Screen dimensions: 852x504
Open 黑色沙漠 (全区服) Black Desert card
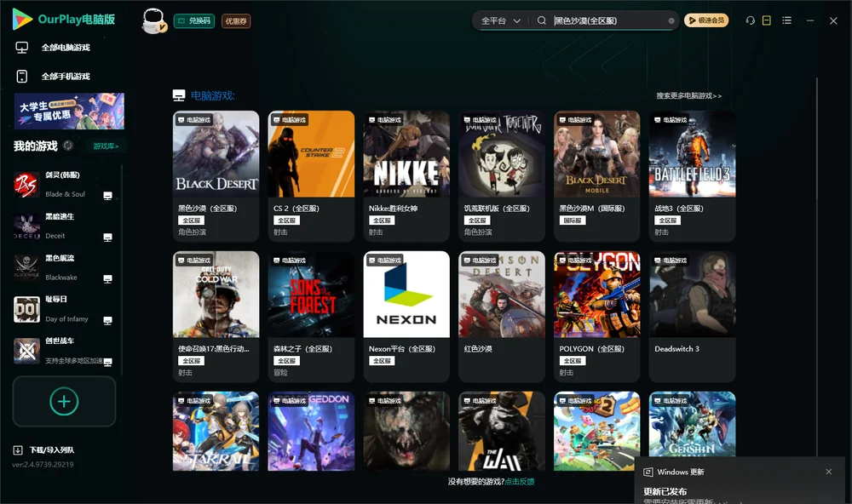(x=216, y=176)
